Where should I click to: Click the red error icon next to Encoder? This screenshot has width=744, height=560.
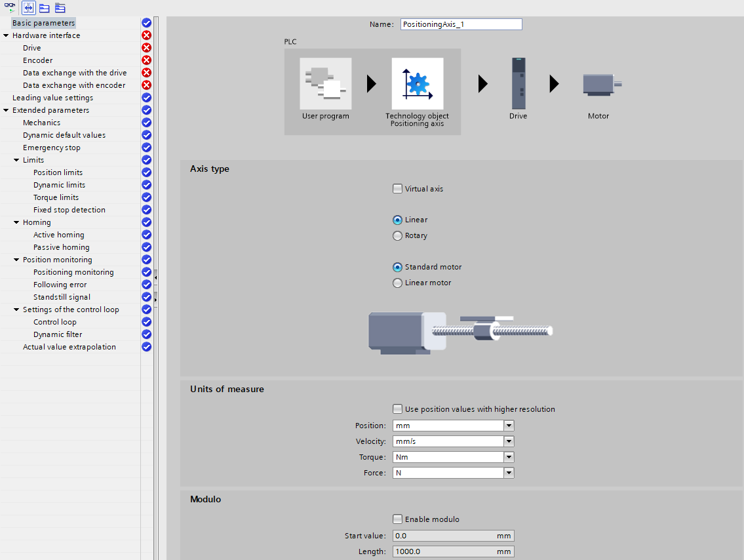pyautogui.click(x=146, y=60)
